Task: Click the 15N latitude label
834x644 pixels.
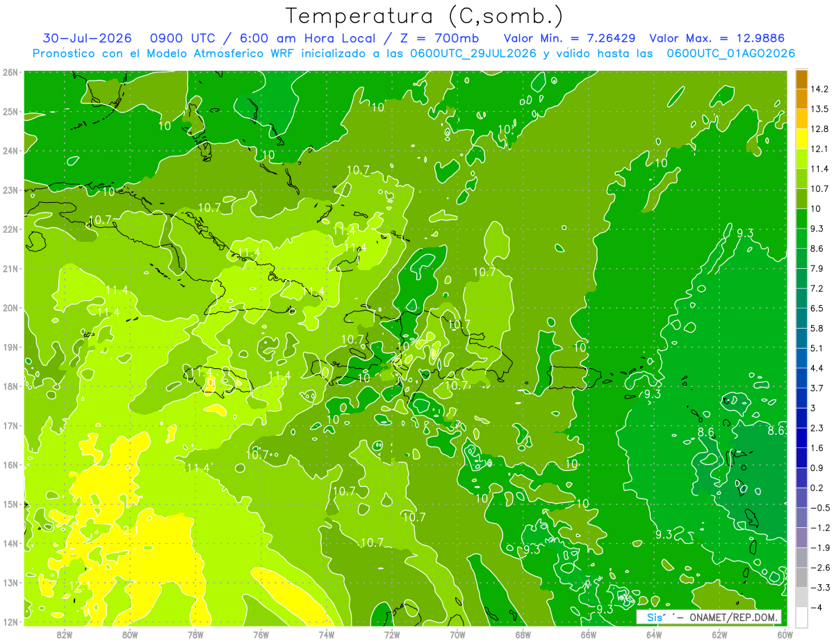Action: 10,504
